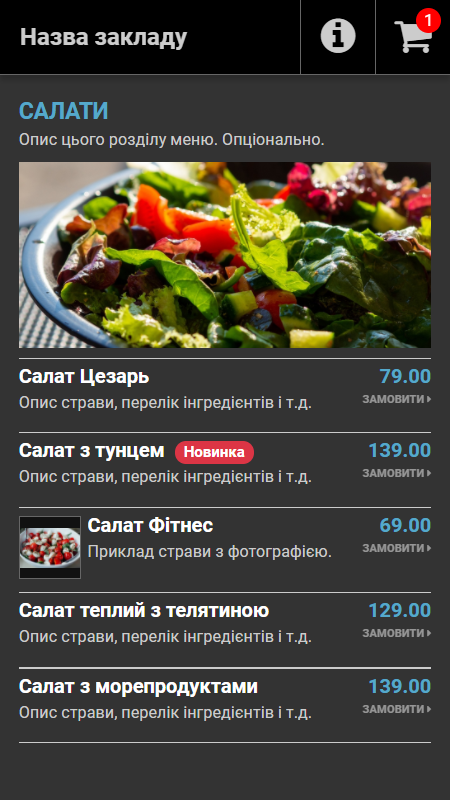Order Салат теплий з телятиною via Замовити

[x=396, y=633]
